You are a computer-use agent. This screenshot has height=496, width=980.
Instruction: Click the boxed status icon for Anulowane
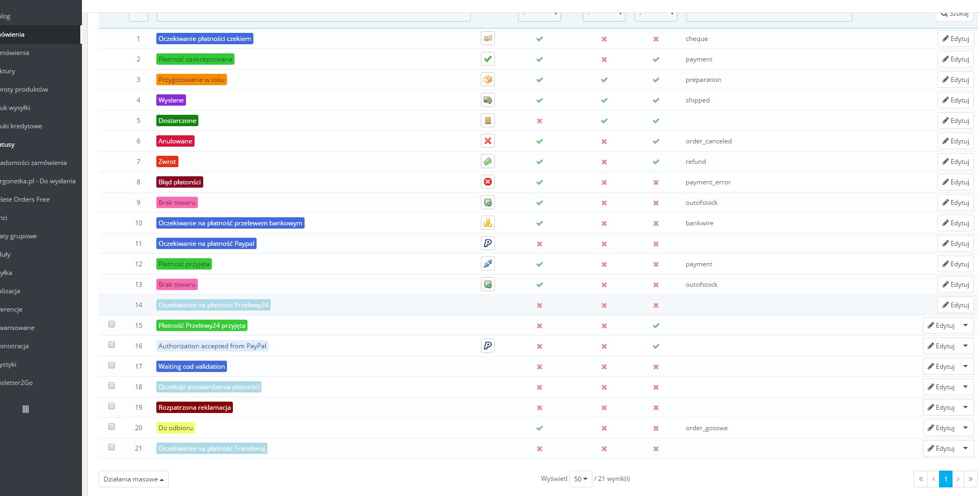pyautogui.click(x=488, y=141)
